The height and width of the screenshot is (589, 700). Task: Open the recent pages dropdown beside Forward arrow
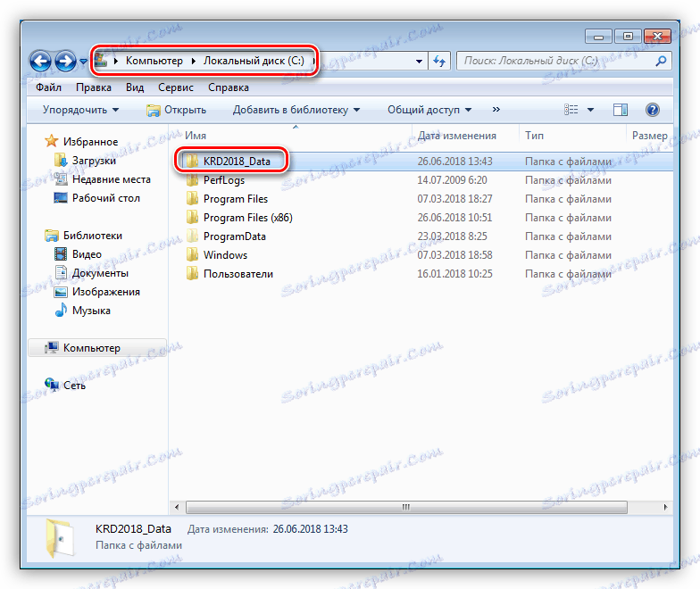pos(83,62)
